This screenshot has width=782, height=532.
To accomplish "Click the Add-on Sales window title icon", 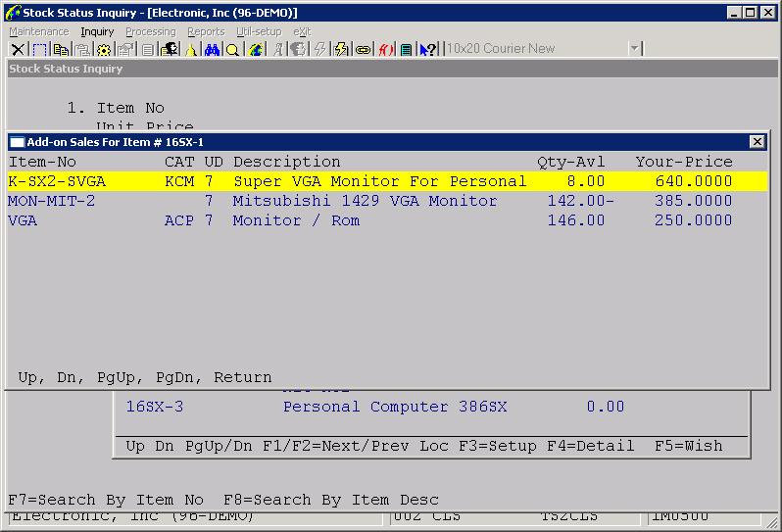I will tap(18, 142).
